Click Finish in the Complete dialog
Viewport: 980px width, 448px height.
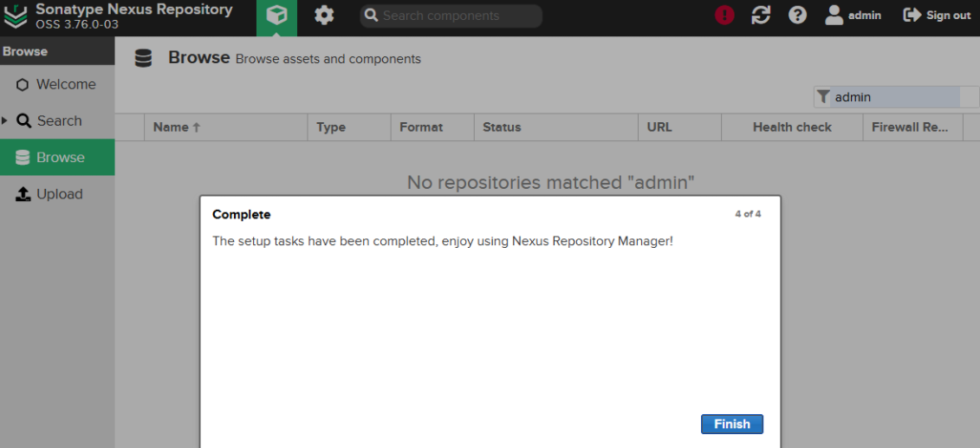pyautogui.click(x=732, y=424)
